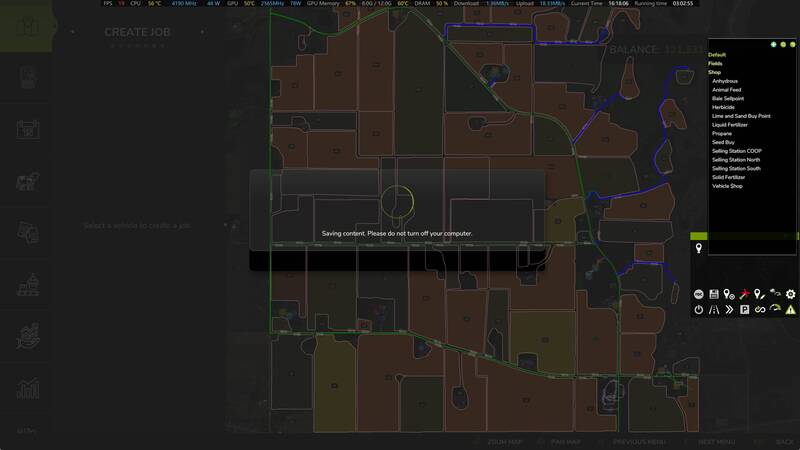Select Lime and Sand Buy Point
Screen dimensions: 800x450
click(x=741, y=116)
